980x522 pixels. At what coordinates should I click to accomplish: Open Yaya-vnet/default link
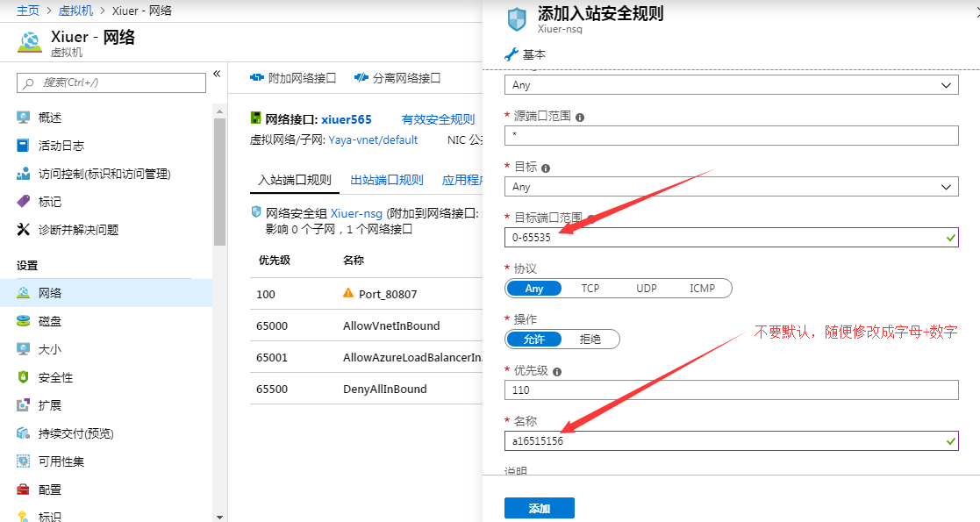(373, 140)
